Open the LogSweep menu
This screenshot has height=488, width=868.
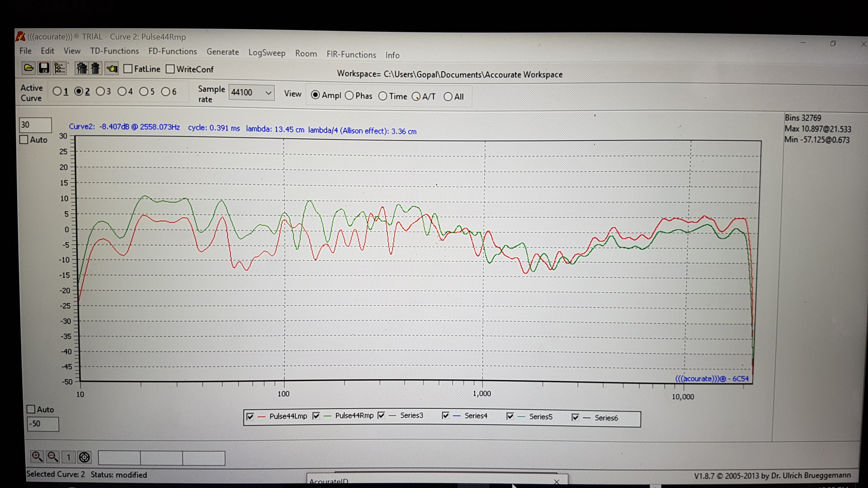[267, 53]
